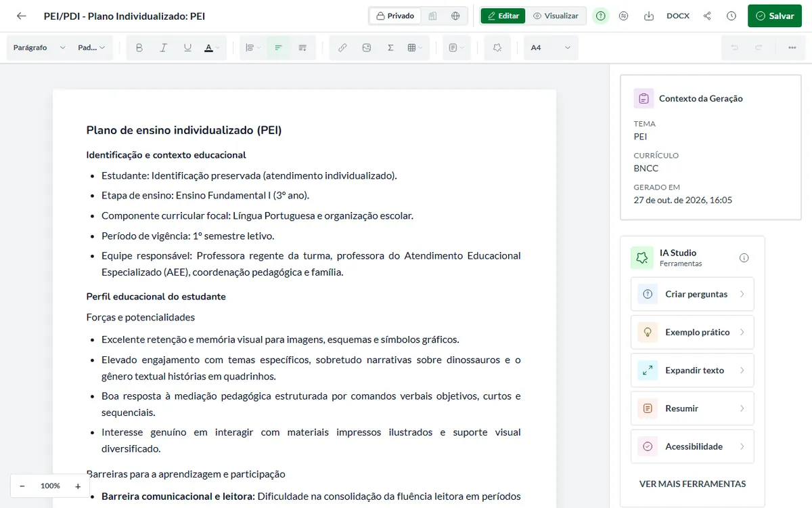Click VER MAIS FERRAMENTAS
The height and width of the screenshot is (508, 812).
(692, 484)
